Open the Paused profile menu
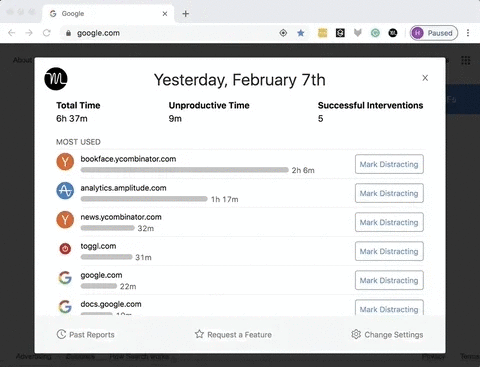The width and height of the screenshot is (480, 367). [x=434, y=33]
